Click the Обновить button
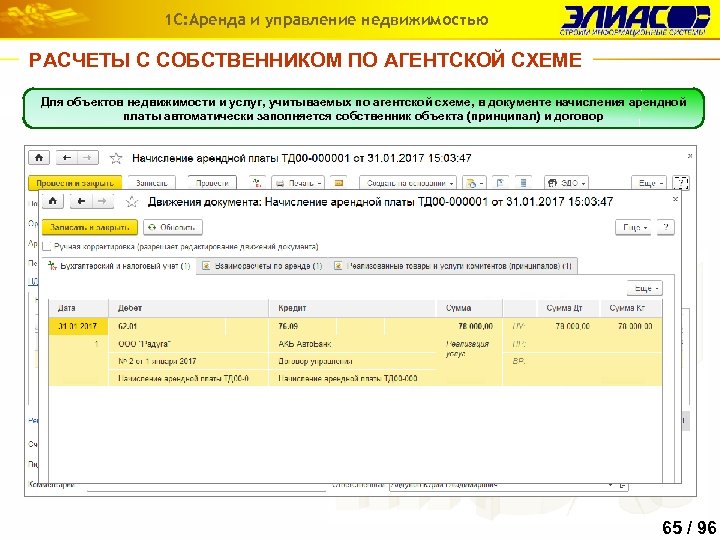720x540 pixels. pos(173,227)
